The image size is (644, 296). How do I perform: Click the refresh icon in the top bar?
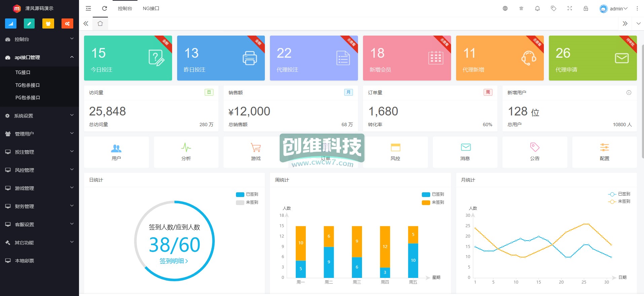(x=105, y=8)
